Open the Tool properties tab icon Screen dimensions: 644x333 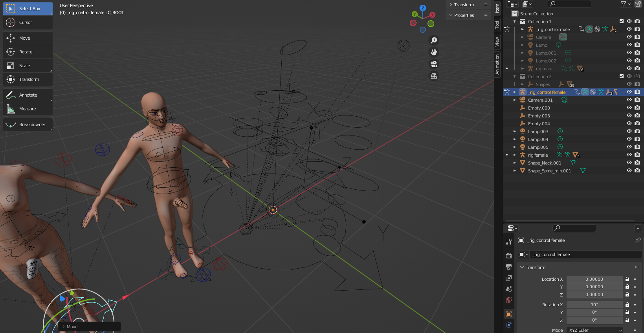(509, 242)
